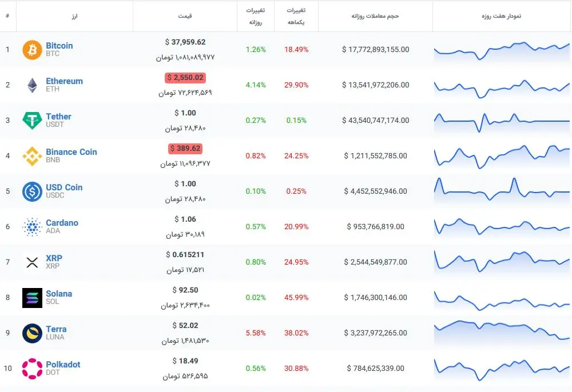Sort by the حجم معاملات روزانه column header

(x=375, y=16)
